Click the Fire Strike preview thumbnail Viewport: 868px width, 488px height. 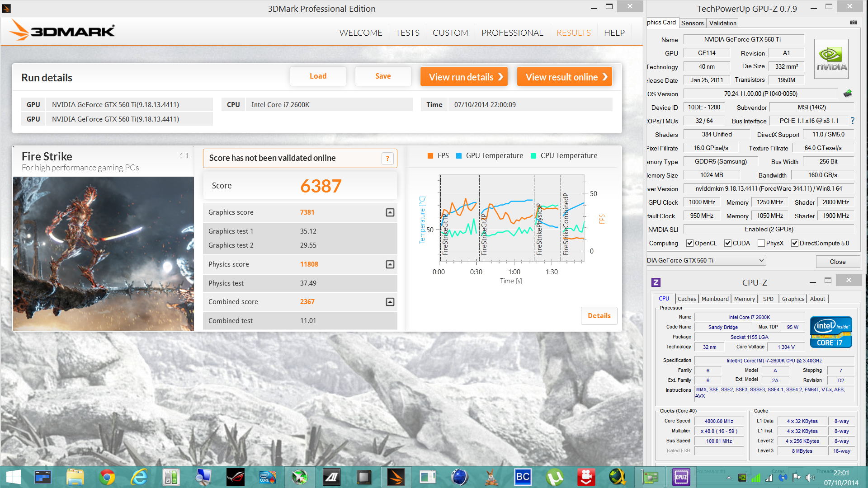[104, 253]
